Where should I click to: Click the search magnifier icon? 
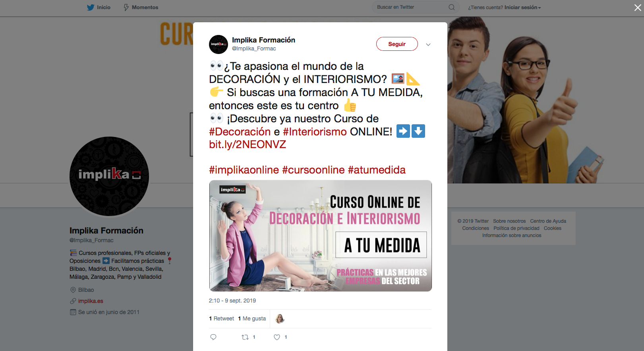(x=451, y=7)
